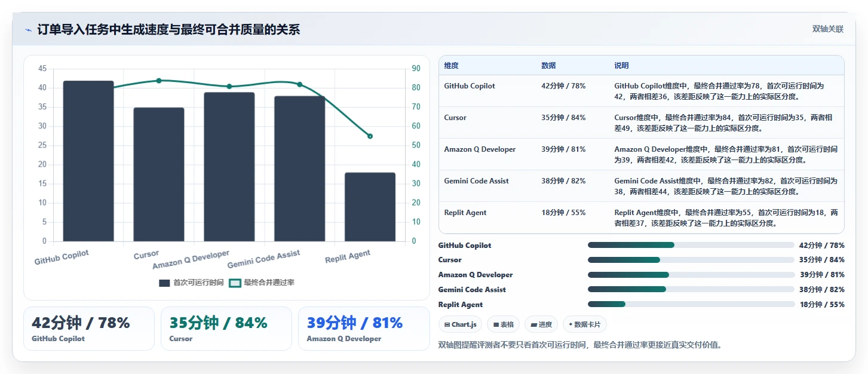Click the 进度 tag button
The image size is (868, 374).
click(541, 324)
